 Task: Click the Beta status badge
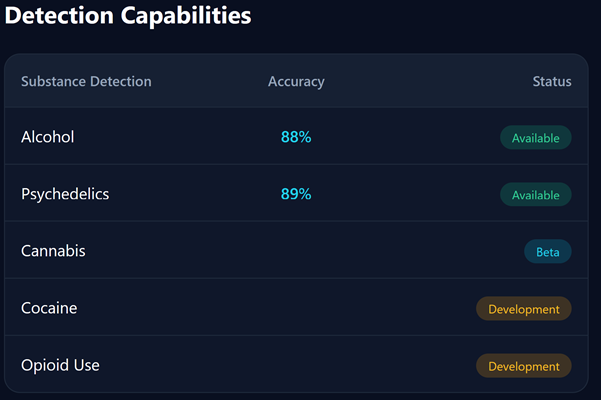point(547,252)
